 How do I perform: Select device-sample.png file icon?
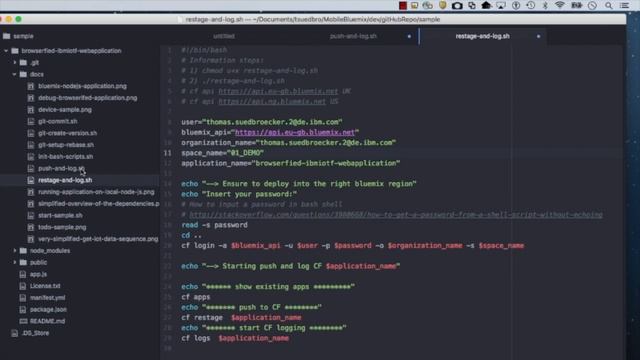(x=31, y=110)
